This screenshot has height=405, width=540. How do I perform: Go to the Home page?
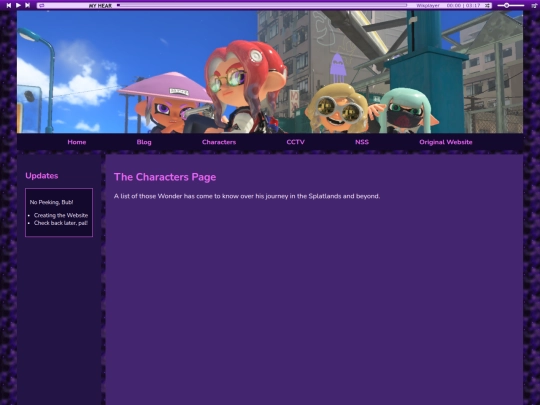(77, 142)
